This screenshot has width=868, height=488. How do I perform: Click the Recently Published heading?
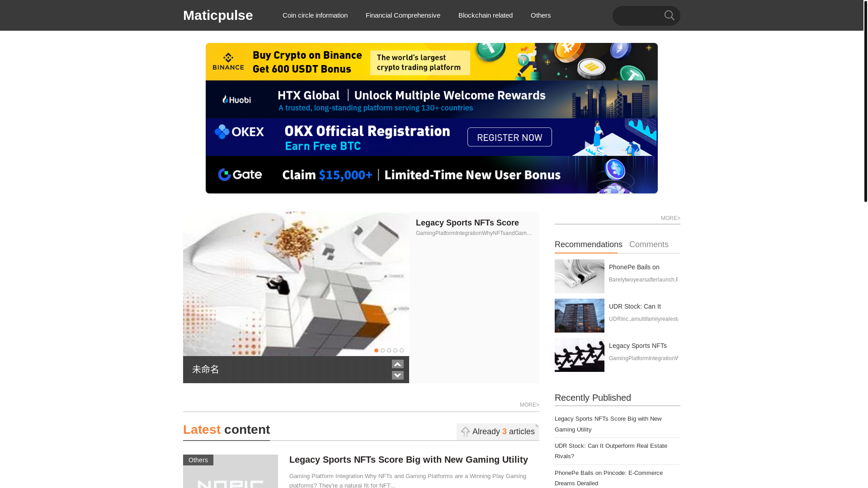(593, 398)
